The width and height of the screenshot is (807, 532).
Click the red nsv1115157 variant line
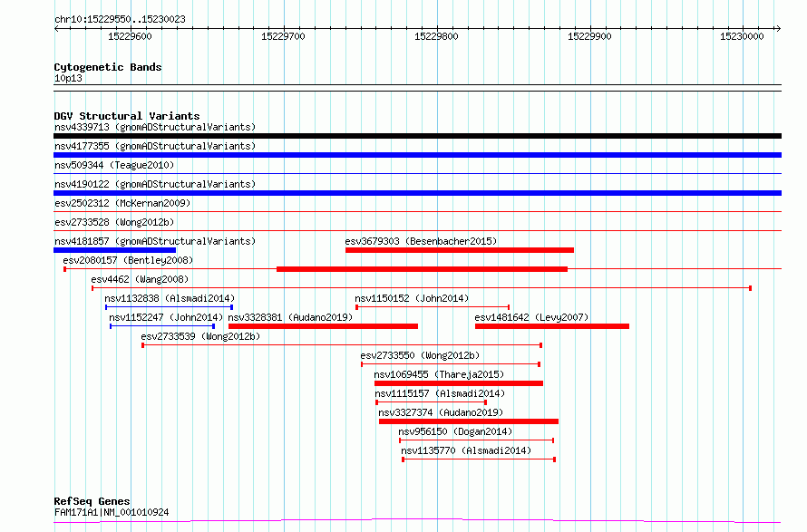(432, 402)
